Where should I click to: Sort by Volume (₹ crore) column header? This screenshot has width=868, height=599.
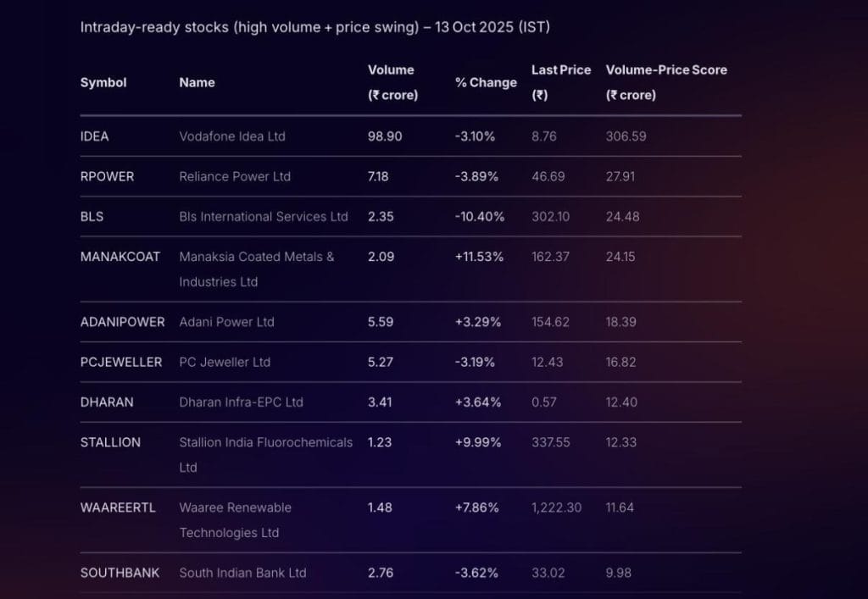click(392, 82)
